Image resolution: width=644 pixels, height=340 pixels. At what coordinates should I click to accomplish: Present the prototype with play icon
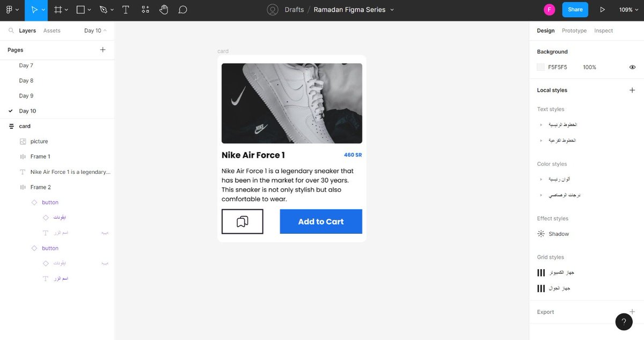603,10
